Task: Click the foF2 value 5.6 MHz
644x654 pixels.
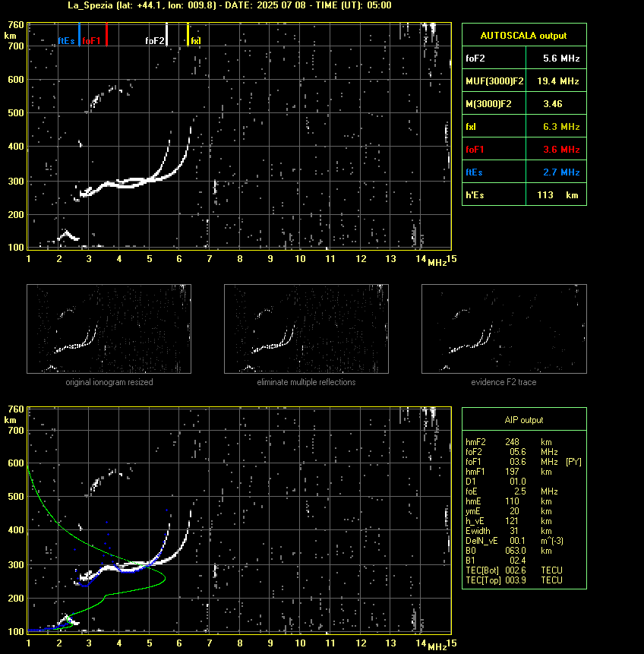Action: point(561,58)
